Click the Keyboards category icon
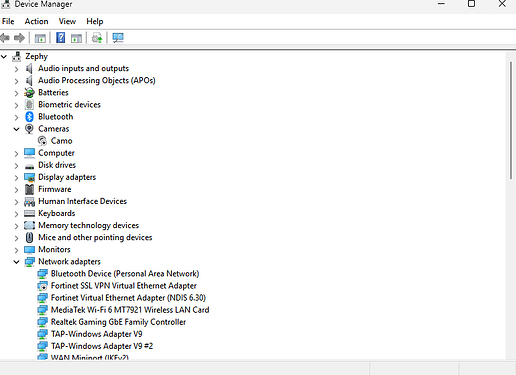This screenshot has height=375, width=516. [x=29, y=213]
